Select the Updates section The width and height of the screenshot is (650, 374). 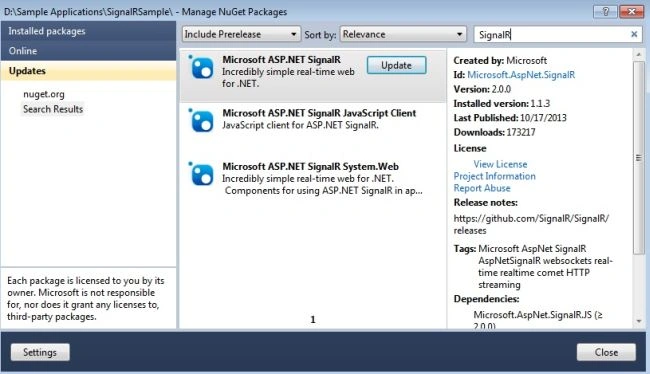click(x=88, y=71)
